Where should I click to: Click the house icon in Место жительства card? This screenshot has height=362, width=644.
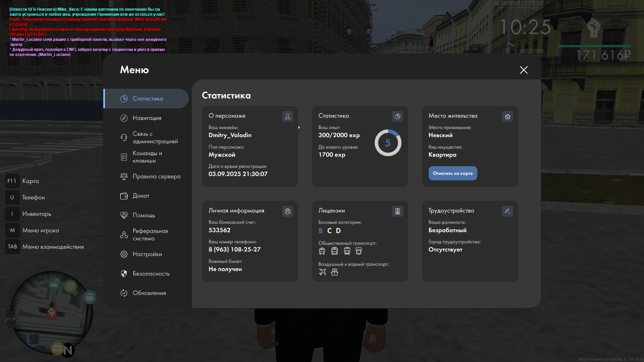click(x=507, y=116)
